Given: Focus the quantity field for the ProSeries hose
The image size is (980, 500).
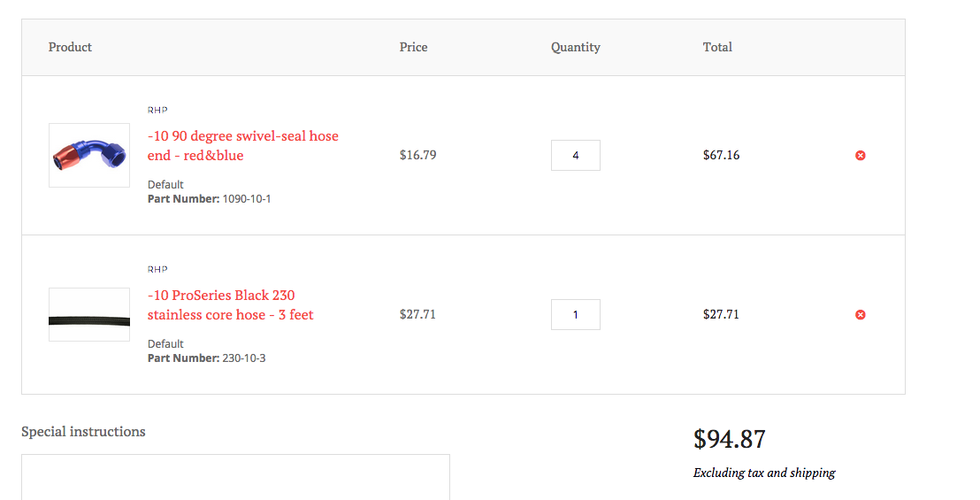Looking at the screenshot, I should (576, 315).
